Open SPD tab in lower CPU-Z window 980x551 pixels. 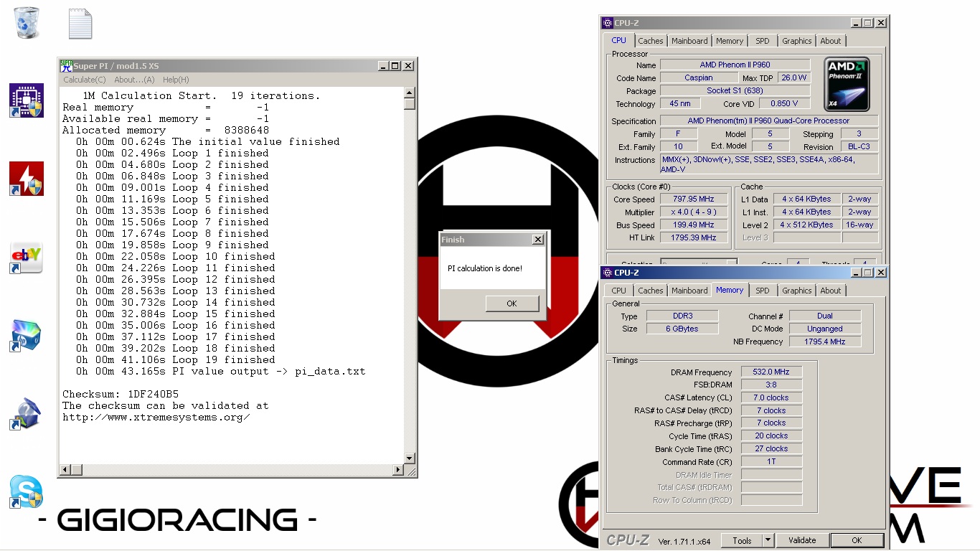pyautogui.click(x=763, y=291)
